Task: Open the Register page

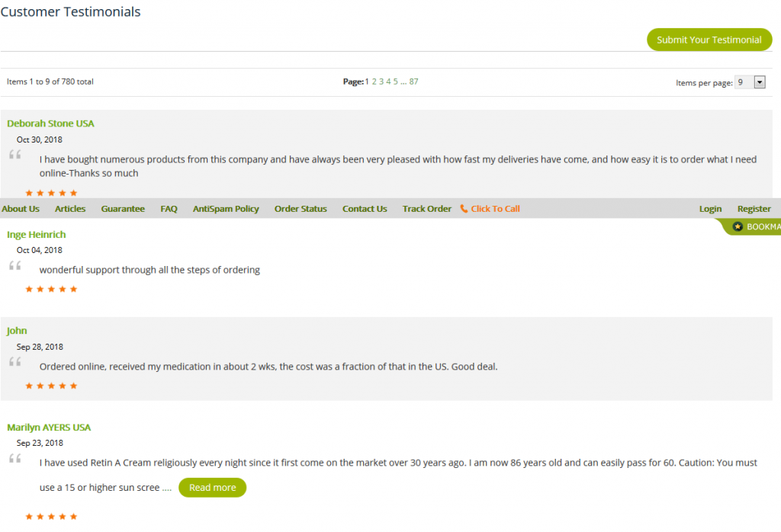Action: tap(754, 209)
